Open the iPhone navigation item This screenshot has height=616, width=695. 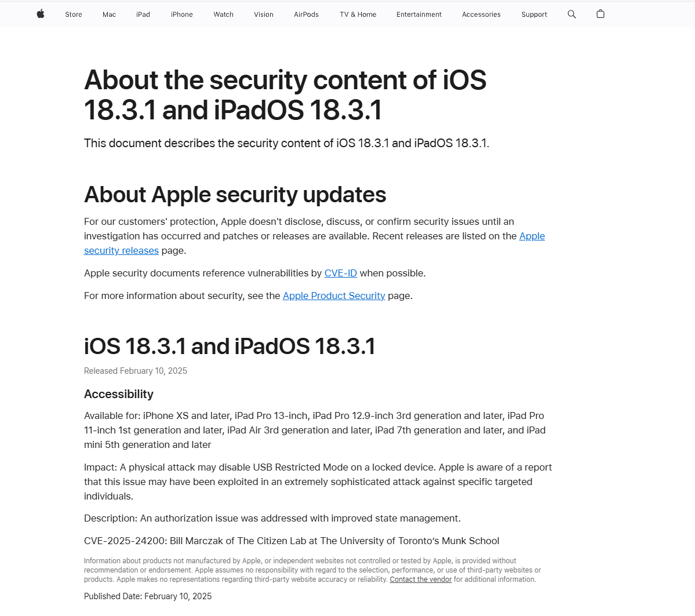pyautogui.click(x=182, y=14)
